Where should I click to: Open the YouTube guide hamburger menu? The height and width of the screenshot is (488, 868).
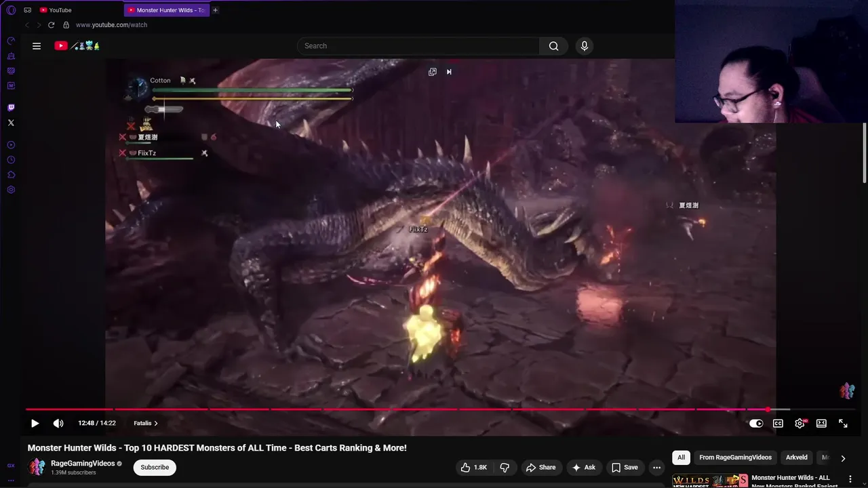37,46
